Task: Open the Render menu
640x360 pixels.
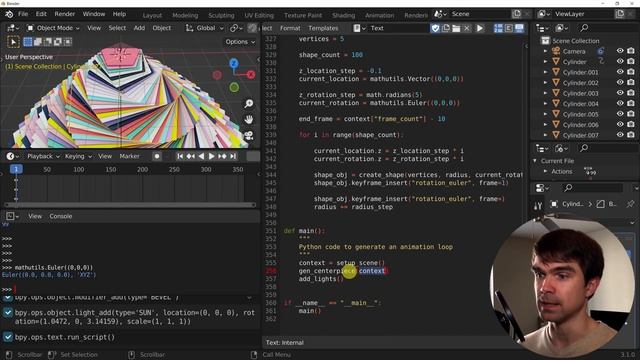Action: click(64, 14)
